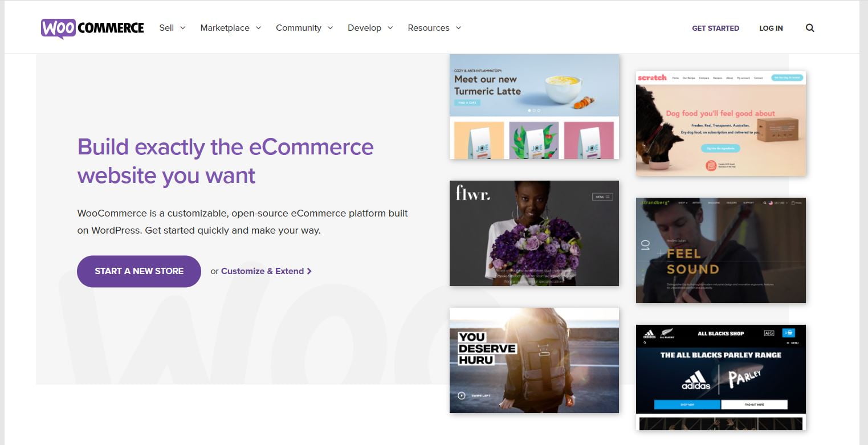Open the WooCommerce search magnifier

[809, 27]
